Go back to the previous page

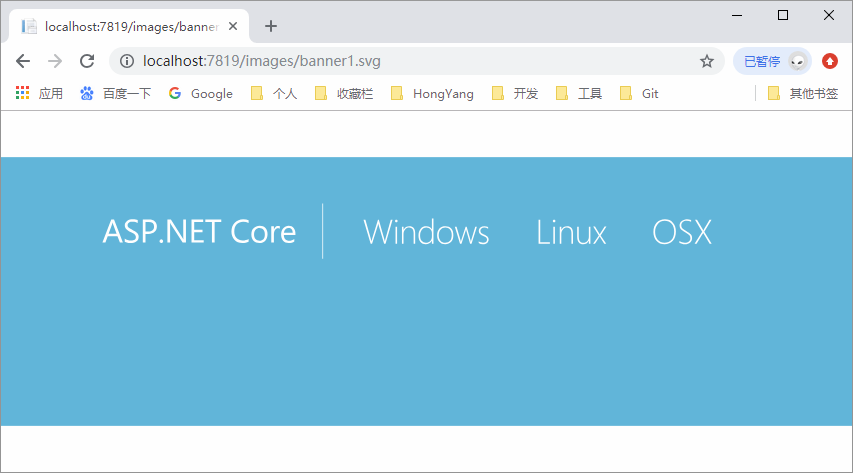[x=23, y=61]
